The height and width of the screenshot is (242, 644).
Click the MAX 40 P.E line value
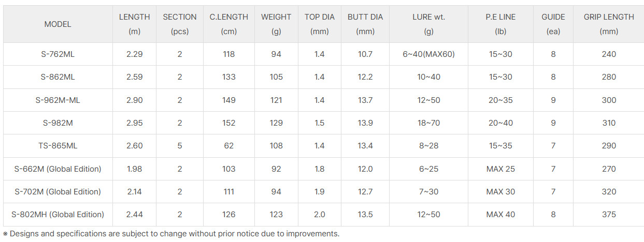tap(500, 214)
